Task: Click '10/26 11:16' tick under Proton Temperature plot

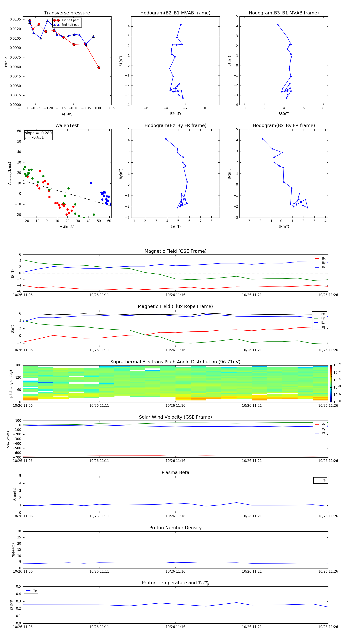Action: click(175, 627)
